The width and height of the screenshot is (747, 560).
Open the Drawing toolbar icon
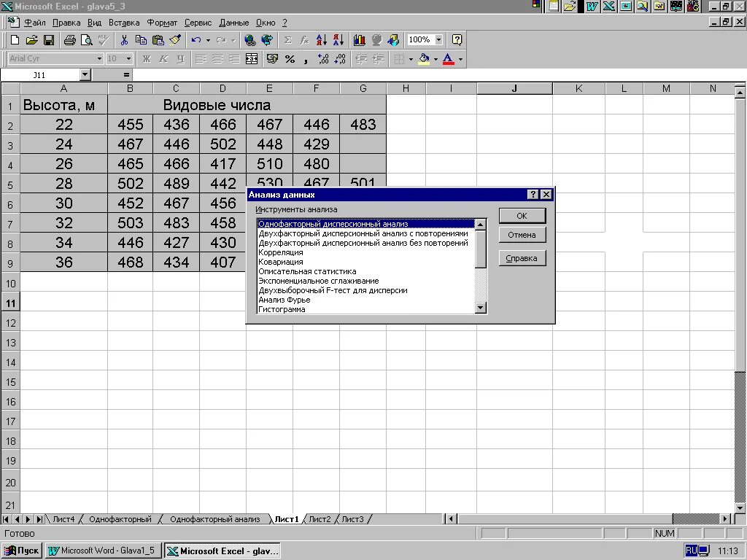[x=393, y=40]
